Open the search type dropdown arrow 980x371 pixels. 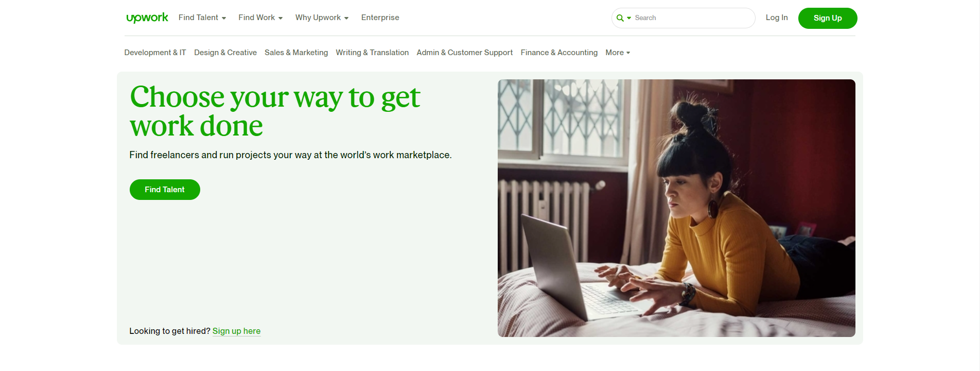[x=629, y=18]
